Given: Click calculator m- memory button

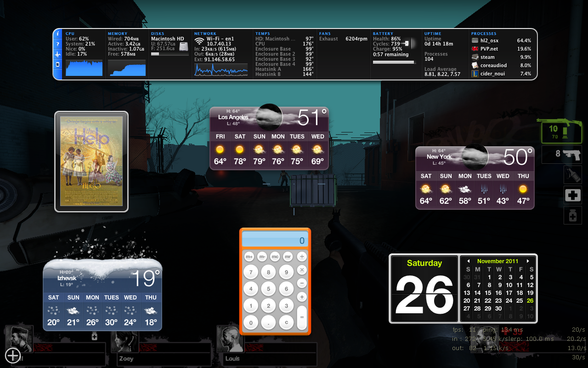Looking at the screenshot, I should click(x=262, y=256).
